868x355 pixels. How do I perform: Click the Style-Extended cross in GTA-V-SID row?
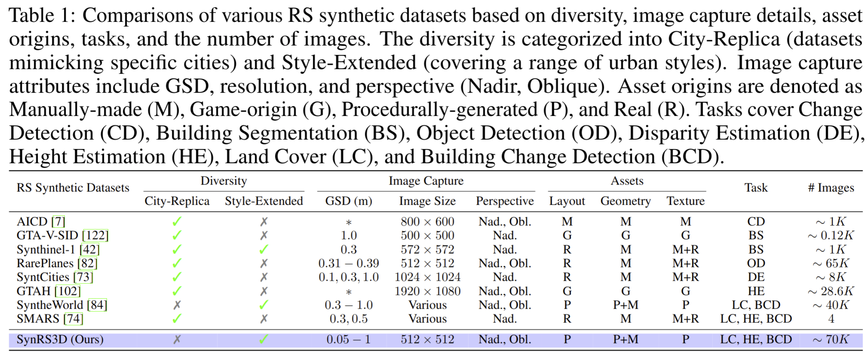[x=264, y=236]
